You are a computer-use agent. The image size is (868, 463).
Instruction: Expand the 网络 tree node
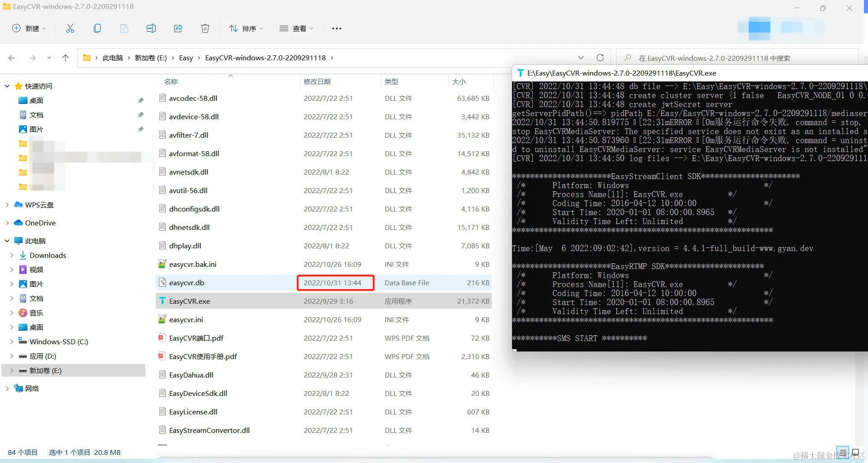click(7, 388)
